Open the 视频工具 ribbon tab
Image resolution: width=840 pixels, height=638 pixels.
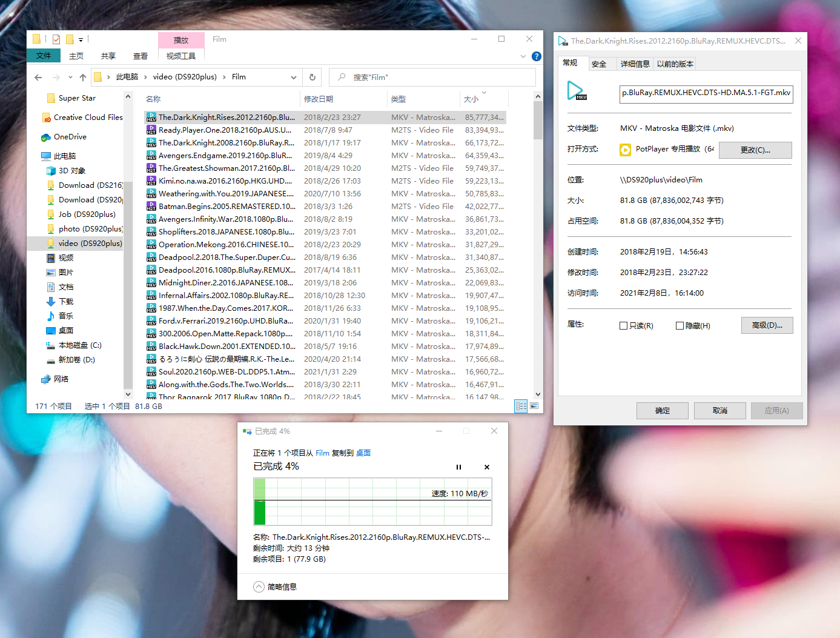tap(181, 56)
